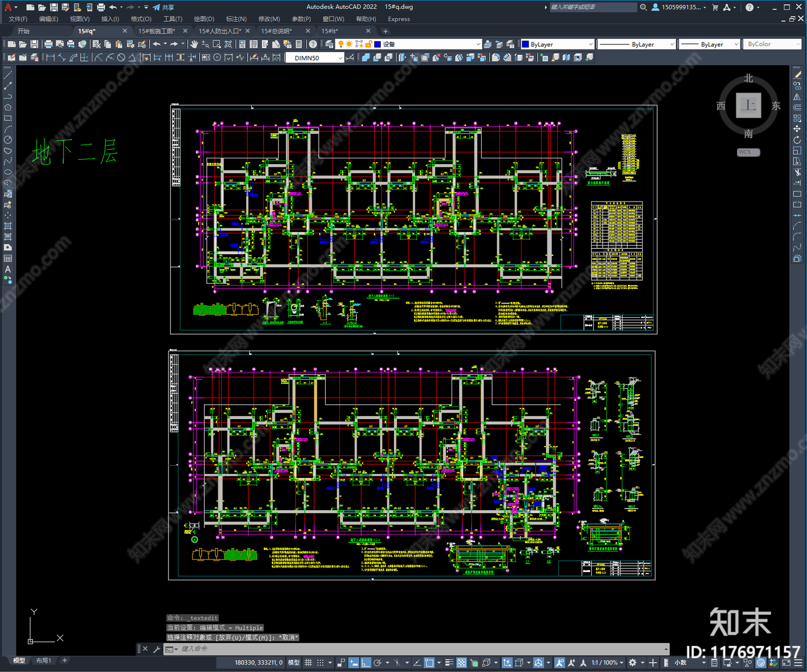Select the Multiline Text A tool

[8, 269]
